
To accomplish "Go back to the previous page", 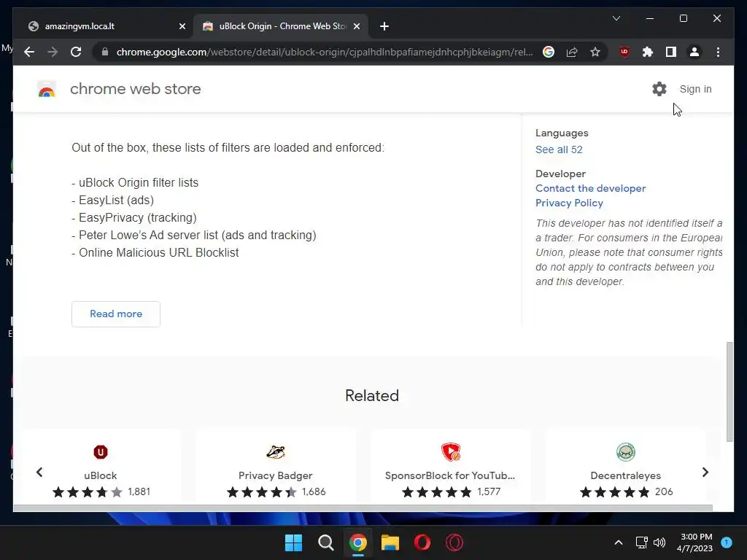I will [x=29, y=52].
